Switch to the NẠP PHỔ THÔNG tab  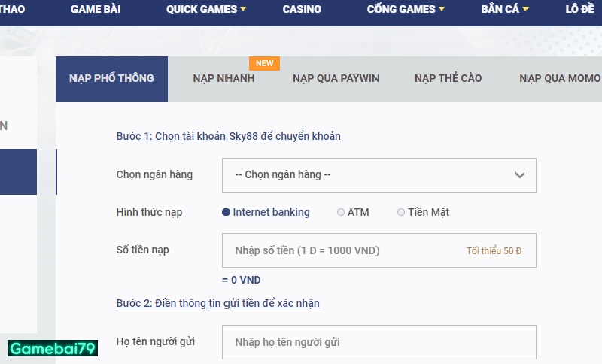coord(111,79)
